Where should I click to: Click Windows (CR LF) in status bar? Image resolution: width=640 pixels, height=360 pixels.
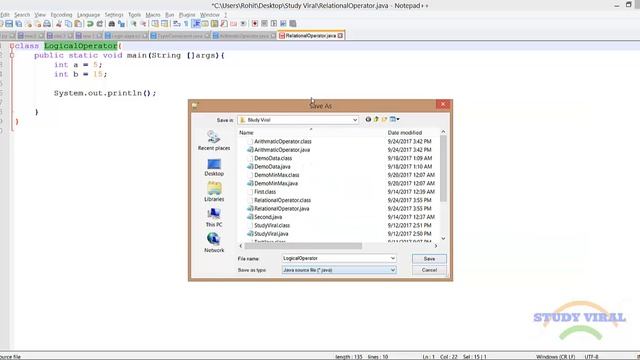555,357
